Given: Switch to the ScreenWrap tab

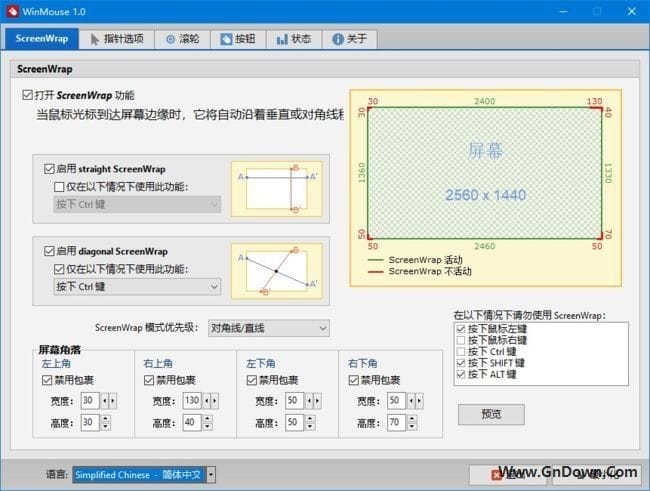Looking at the screenshot, I should point(42,39).
